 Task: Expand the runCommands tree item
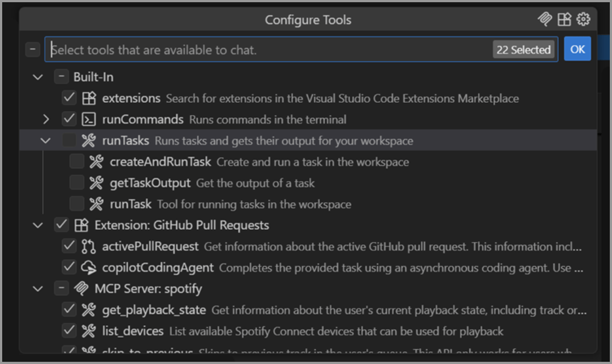pyautogui.click(x=46, y=119)
